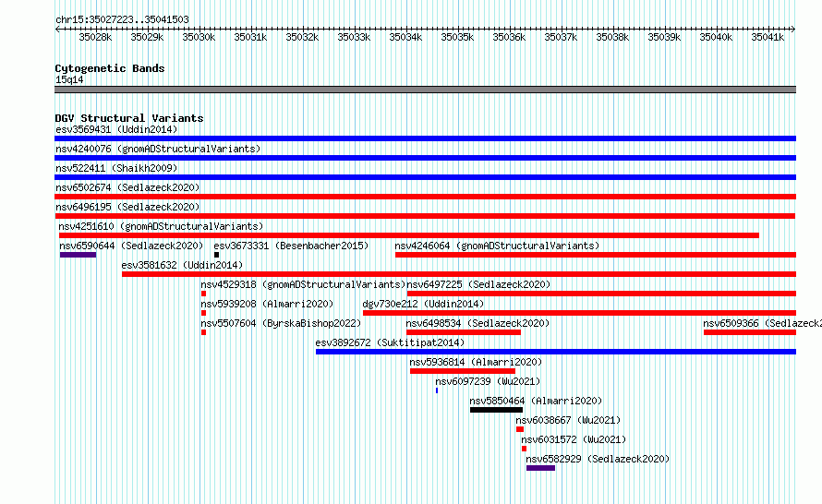Click the small red nsv6038667 marker
The height and width of the screenshot is (504, 822).
click(x=519, y=429)
